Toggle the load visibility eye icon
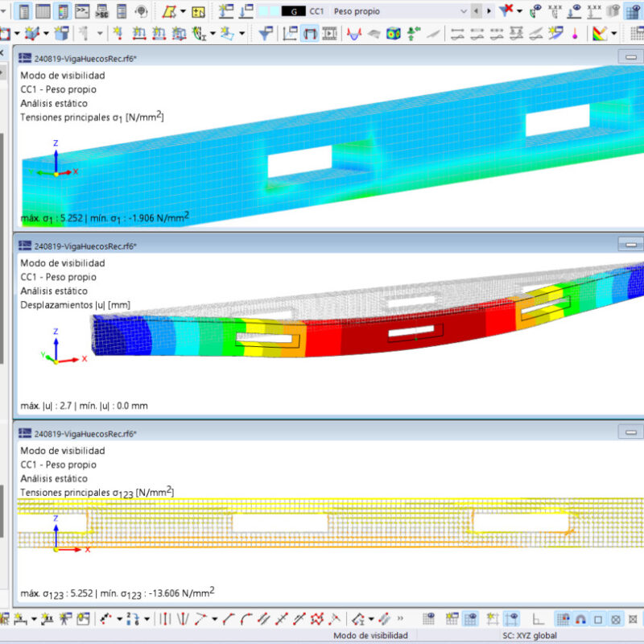The image size is (644, 644). 574,11
